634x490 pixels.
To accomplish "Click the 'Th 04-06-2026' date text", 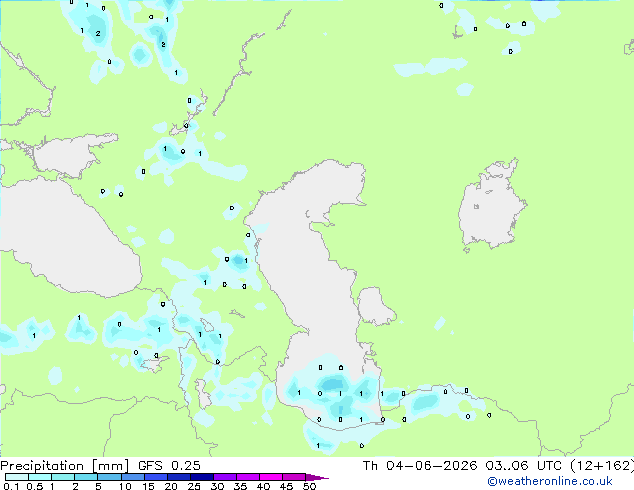I will pos(420,466).
